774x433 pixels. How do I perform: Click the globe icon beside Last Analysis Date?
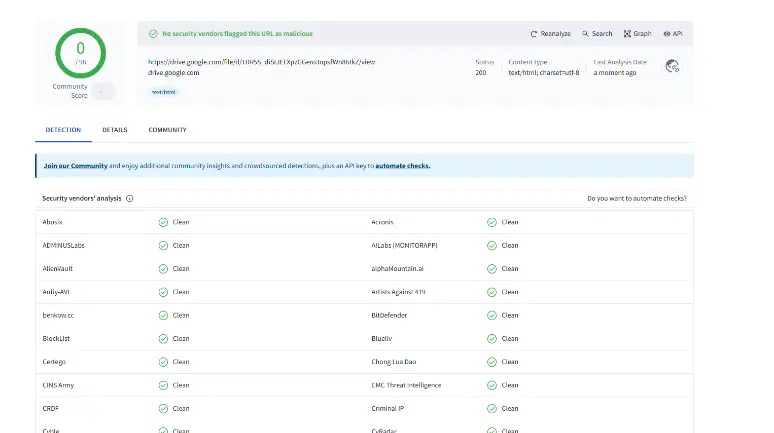click(x=673, y=66)
